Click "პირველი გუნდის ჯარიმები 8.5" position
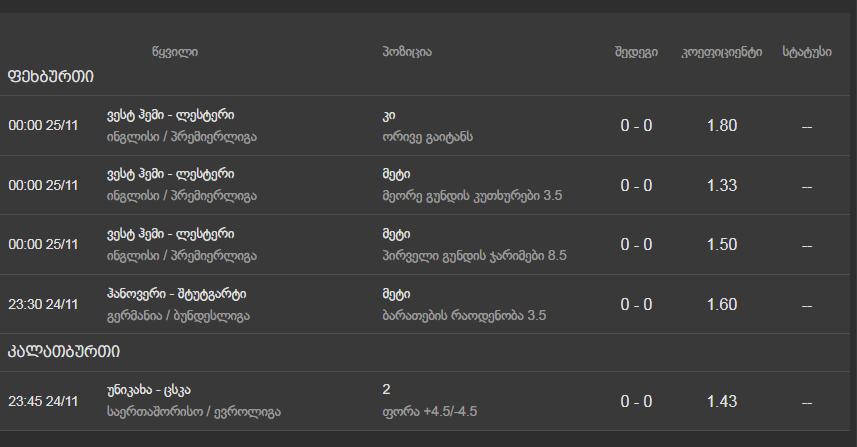 474,256
